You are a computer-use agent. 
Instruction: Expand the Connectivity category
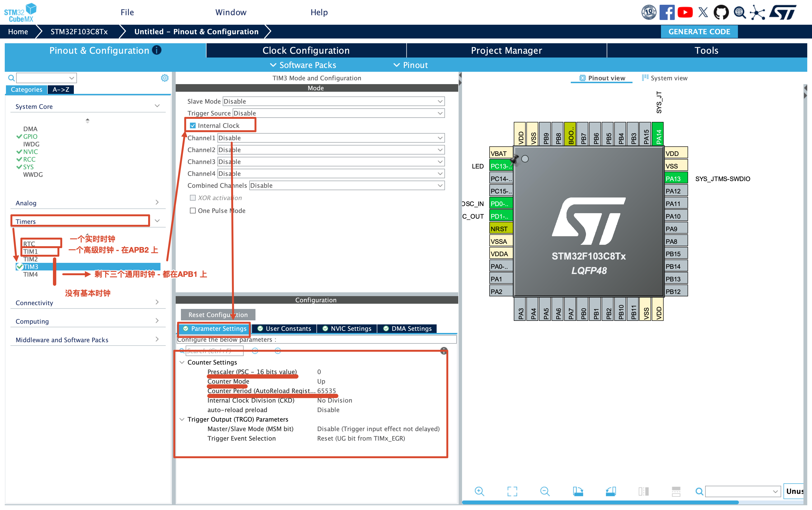click(x=88, y=303)
